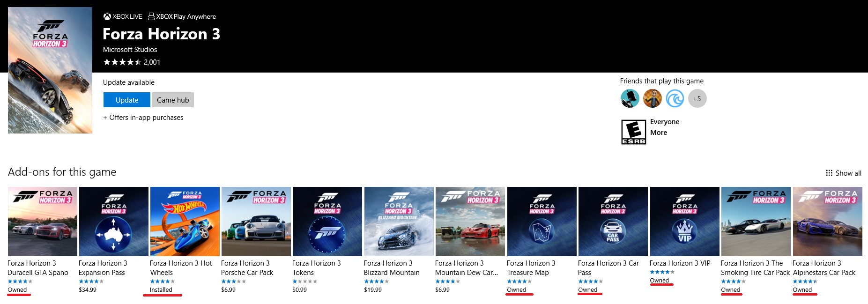Open Tokens add-on icon
This screenshot has height=304, width=868.
[x=327, y=222]
